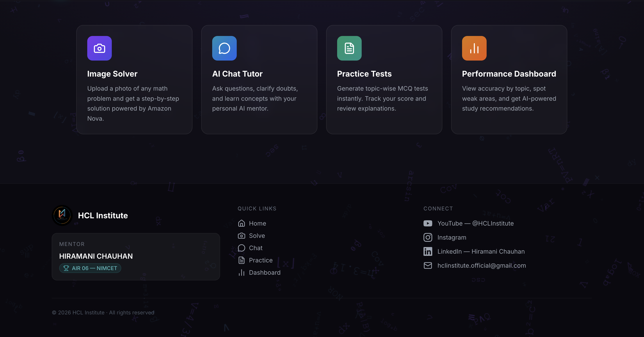Image resolution: width=644 pixels, height=337 pixels.
Task: Go to Chat from quick links
Action: (256, 248)
